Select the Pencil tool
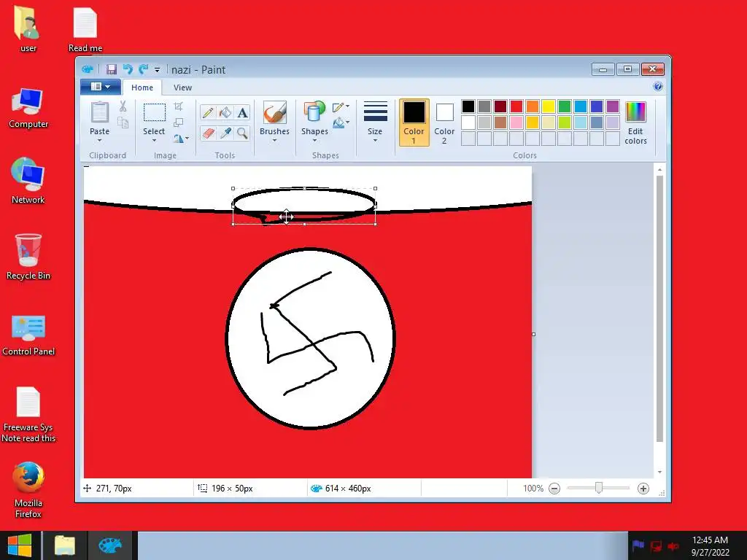 [208, 112]
